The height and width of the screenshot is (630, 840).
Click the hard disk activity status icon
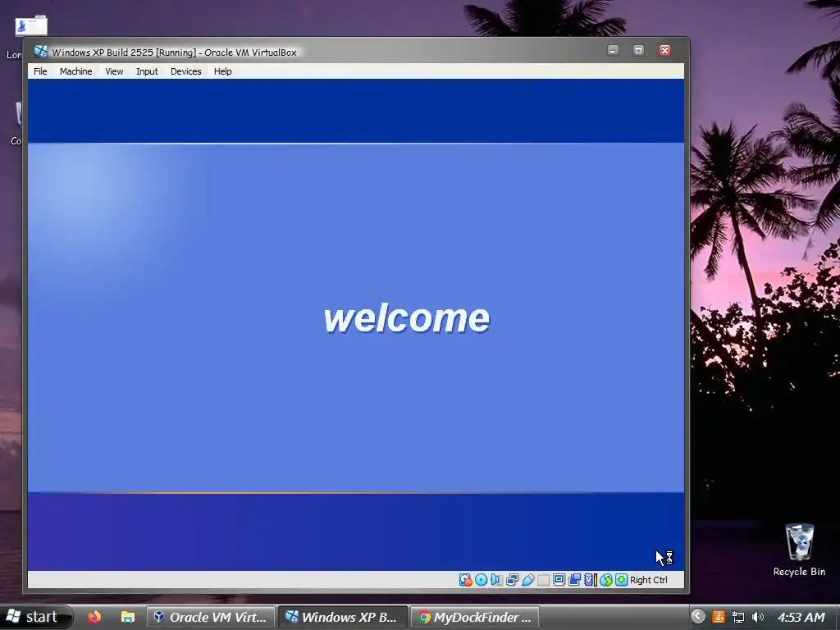pyautogui.click(x=466, y=580)
